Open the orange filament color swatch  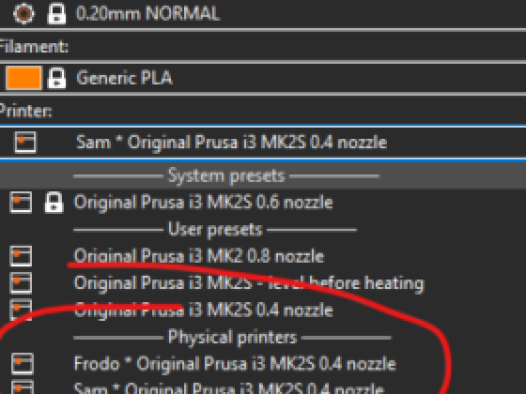click(23, 78)
